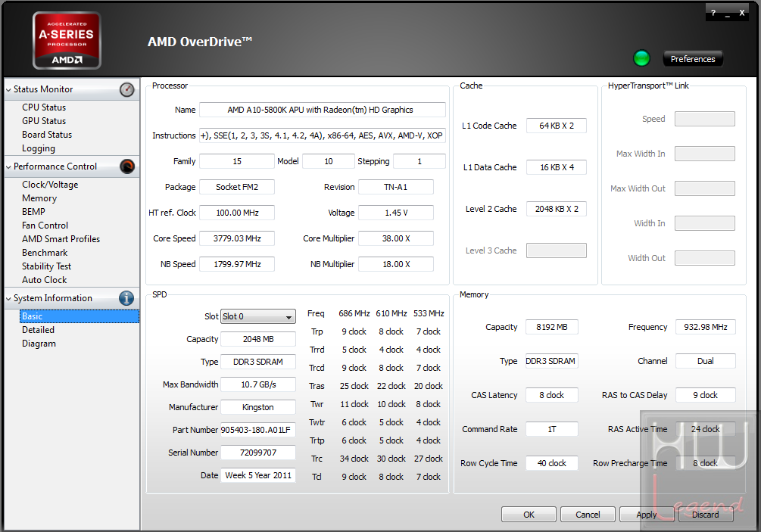
Task: Click the Status Monitor gauge icon
Action: (126, 90)
